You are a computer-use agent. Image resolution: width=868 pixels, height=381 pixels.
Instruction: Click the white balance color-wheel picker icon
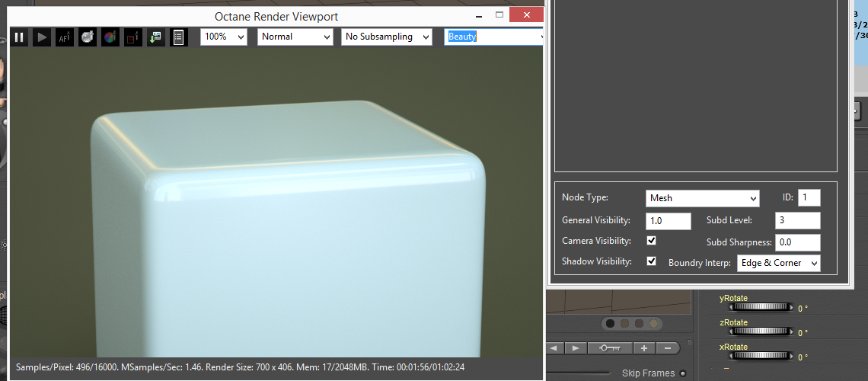click(x=110, y=37)
